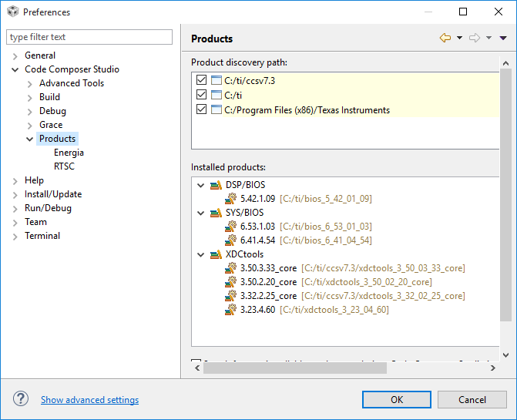Uncheck the C:/ti/ccsv7.3 discovery path
This screenshot has width=517, height=420.
pos(202,80)
